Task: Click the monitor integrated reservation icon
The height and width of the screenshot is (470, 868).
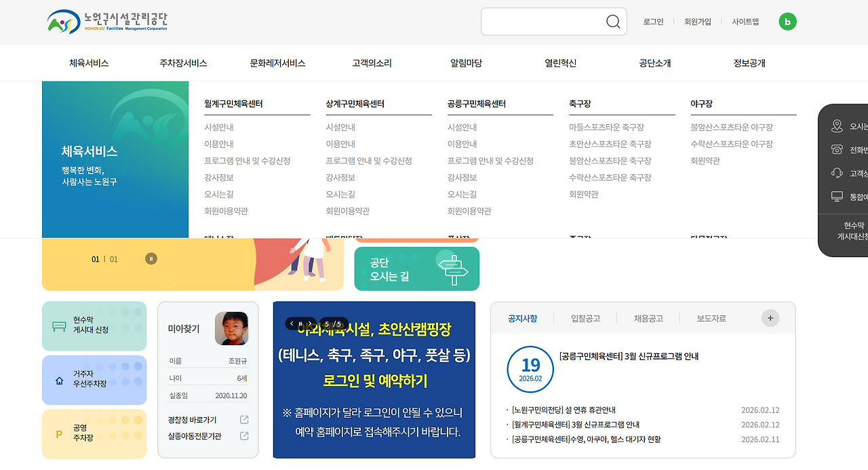Action: tap(837, 197)
